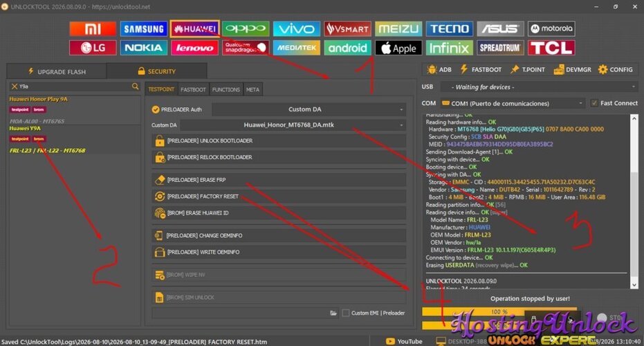The width and height of the screenshot is (644, 346).
Task: Click the model search magnifier icon
Action: [x=135, y=86]
